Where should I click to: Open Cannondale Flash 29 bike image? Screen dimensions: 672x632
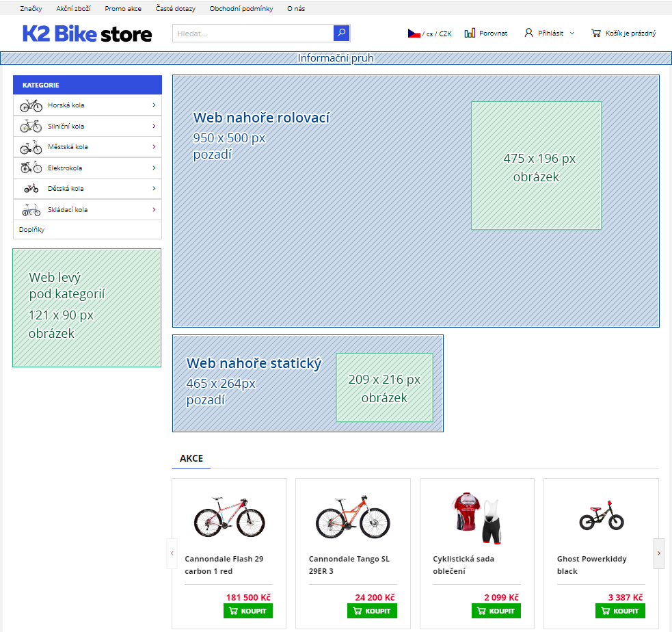tap(229, 517)
